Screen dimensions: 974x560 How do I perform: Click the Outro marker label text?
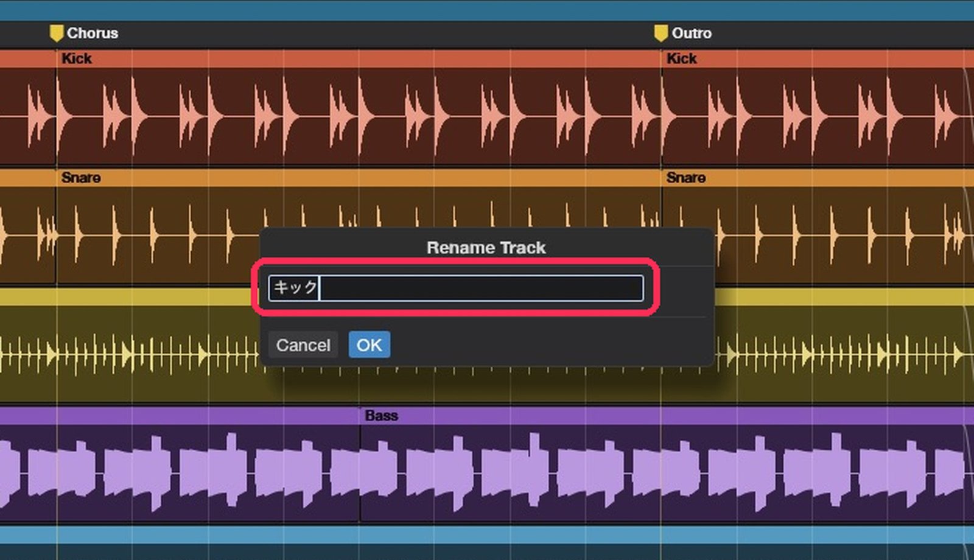pos(692,33)
